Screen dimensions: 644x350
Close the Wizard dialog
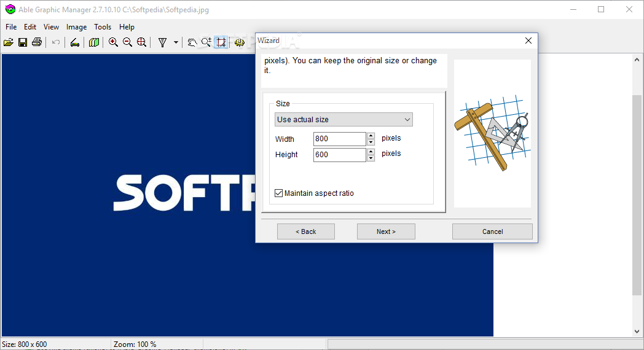[528, 41]
